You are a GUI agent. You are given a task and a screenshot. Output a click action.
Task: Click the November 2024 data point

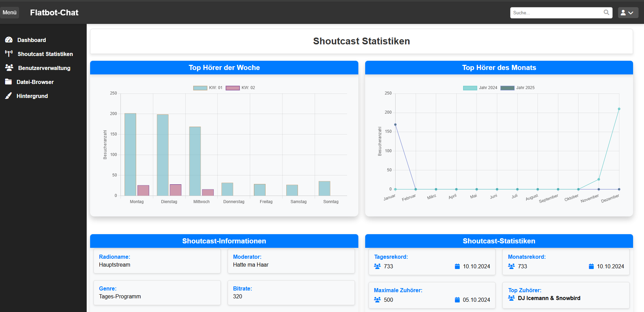point(599,179)
